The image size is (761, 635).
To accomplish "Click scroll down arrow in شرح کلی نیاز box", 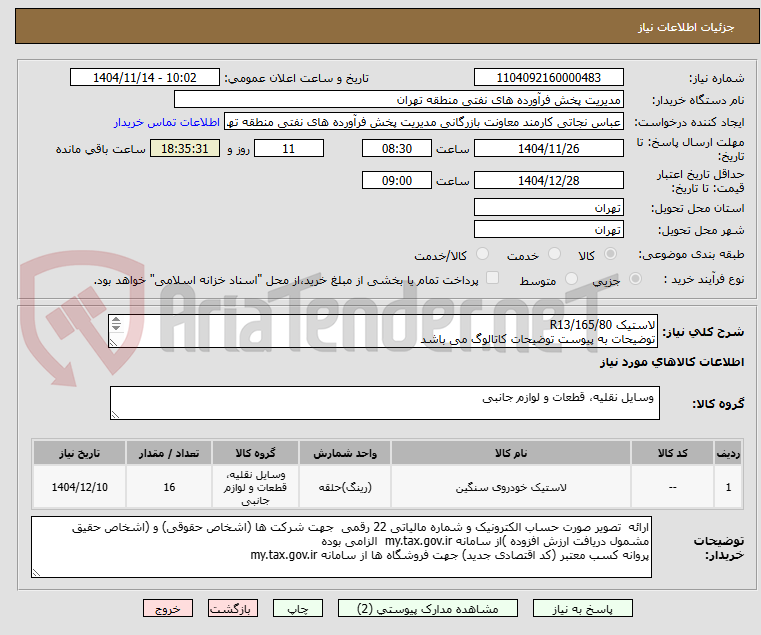I will click(116, 327).
